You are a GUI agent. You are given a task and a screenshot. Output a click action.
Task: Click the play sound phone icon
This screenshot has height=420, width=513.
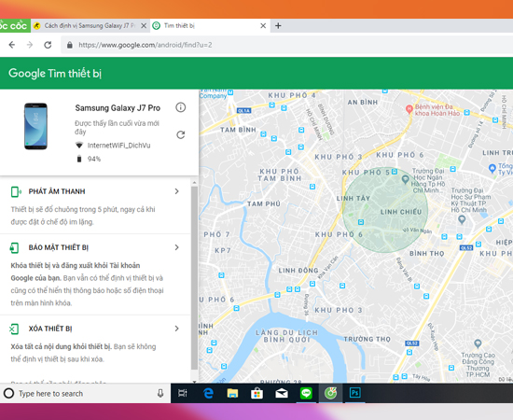click(x=16, y=191)
